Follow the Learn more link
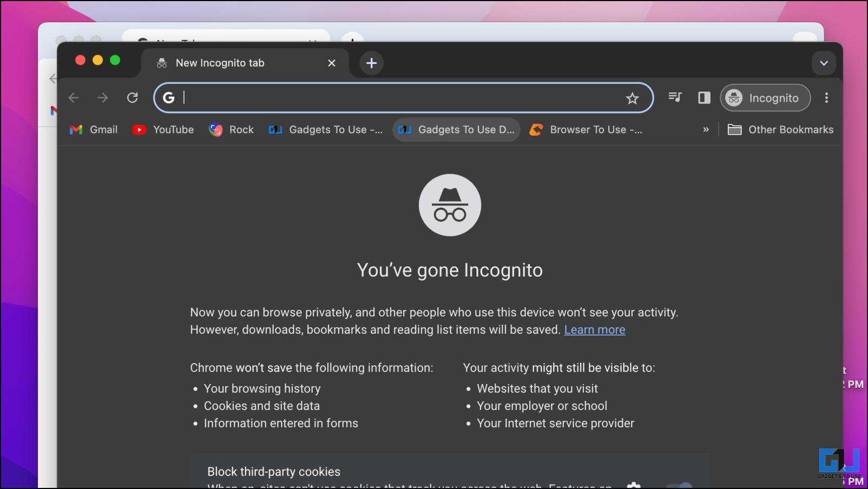 tap(595, 330)
